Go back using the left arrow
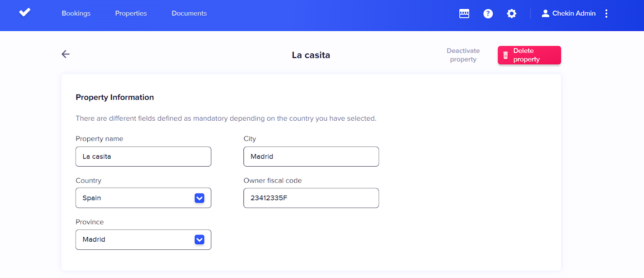Image resolution: width=644 pixels, height=278 pixels. tap(66, 54)
